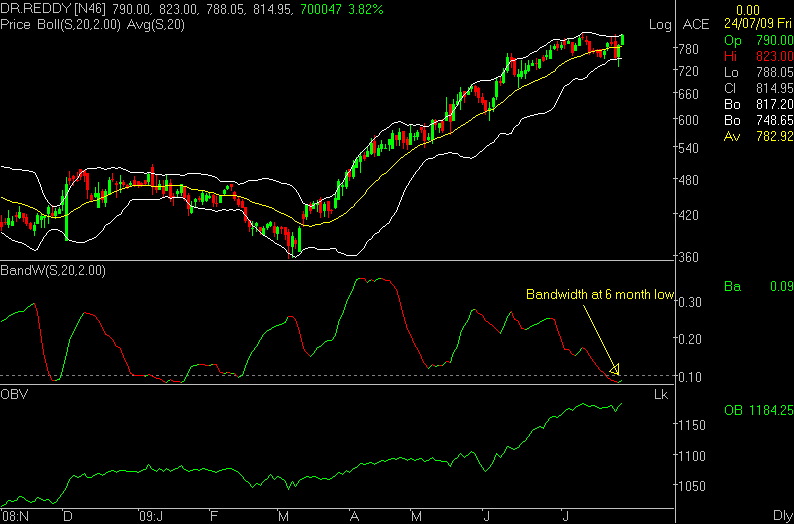
Task: Open the Price Boll(S,20,2.00) indicator label
Action: tap(60, 25)
